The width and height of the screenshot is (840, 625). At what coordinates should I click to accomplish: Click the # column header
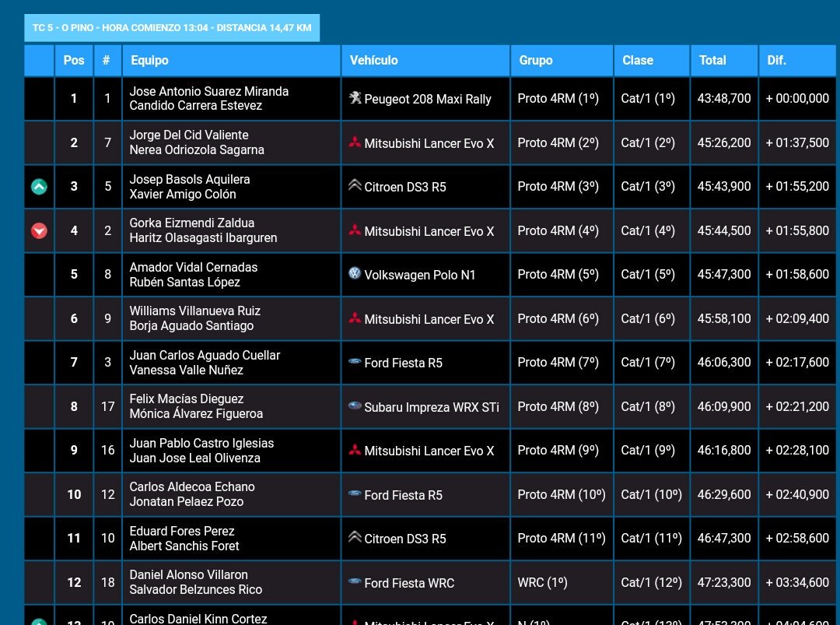click(107, 61)
